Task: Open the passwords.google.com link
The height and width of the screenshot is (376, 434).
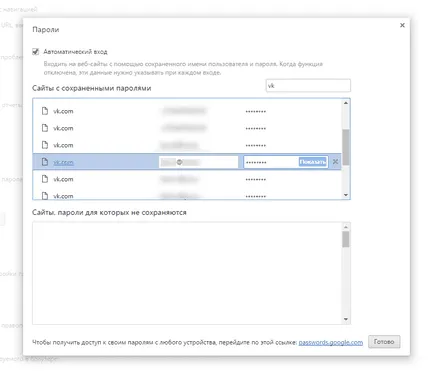Action: tap(331, 342)
